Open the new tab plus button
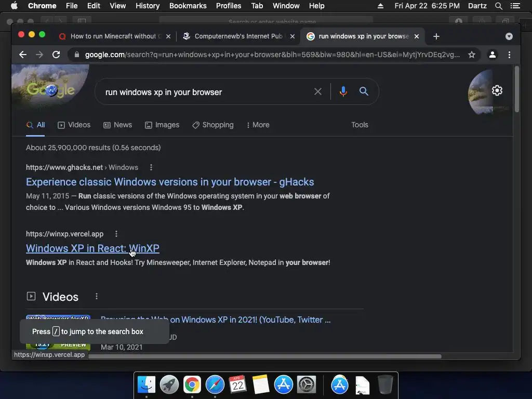 436,36
